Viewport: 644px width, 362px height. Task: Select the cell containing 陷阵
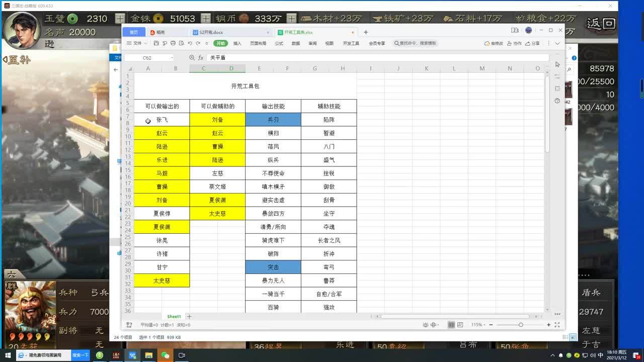tap(329, 120)
